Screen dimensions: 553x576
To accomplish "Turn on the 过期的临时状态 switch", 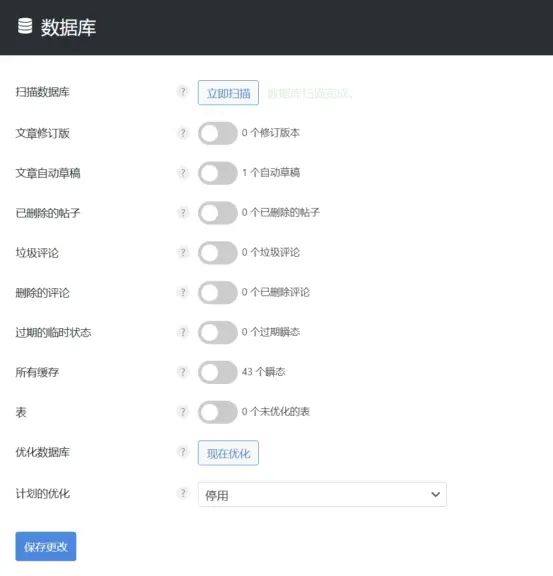I will tap(218, 332).
